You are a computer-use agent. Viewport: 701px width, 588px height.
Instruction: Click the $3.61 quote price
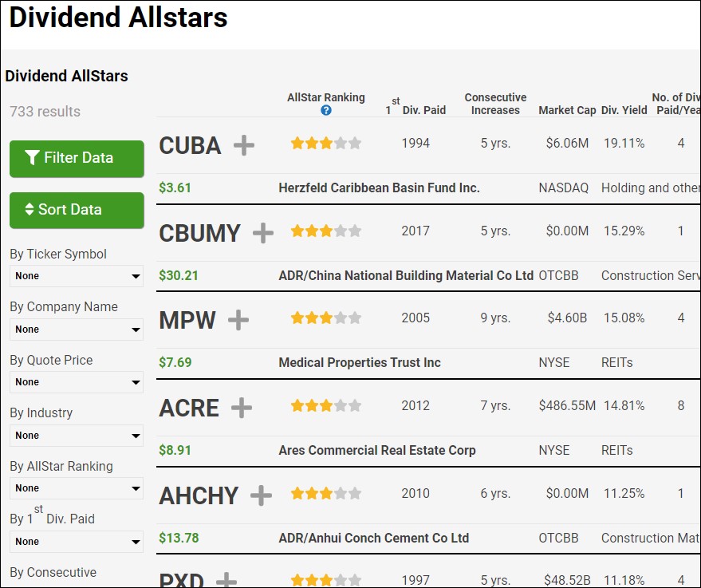coord(175,187)
